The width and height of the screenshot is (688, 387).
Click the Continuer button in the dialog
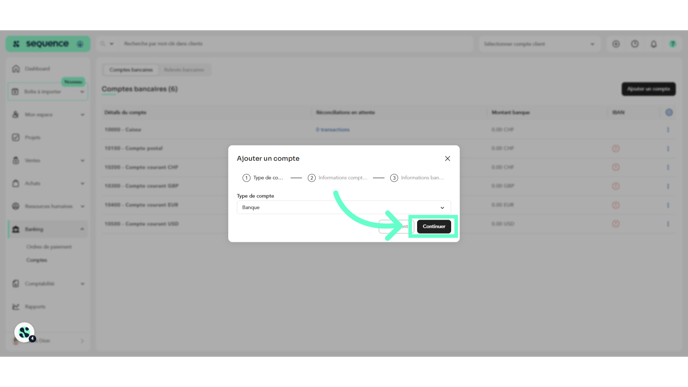click(434, 226)
